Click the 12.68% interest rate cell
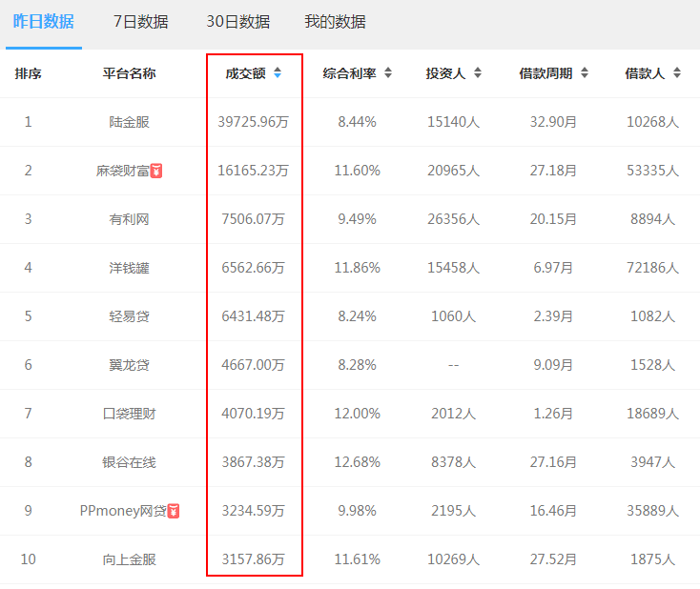 (x=357, y=462)
